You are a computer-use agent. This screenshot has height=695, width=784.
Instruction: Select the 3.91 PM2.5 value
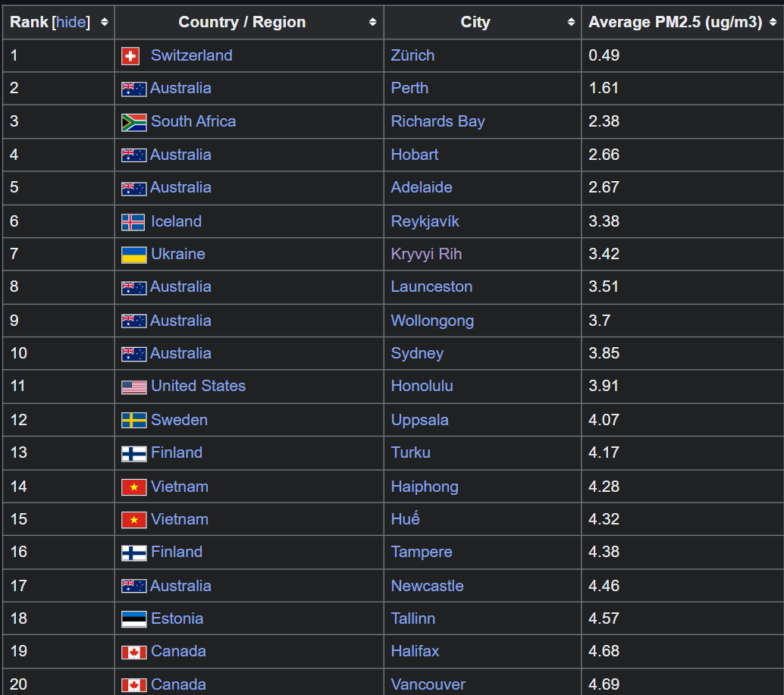pos(604,386)
